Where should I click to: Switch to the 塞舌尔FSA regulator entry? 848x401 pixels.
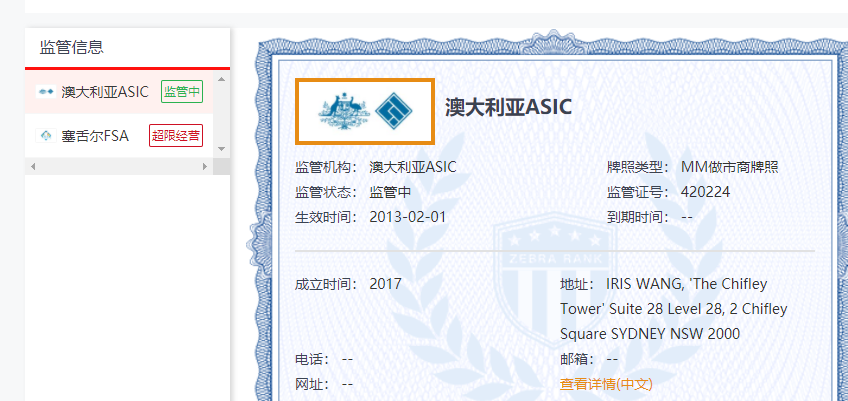[x=95, y=136]
